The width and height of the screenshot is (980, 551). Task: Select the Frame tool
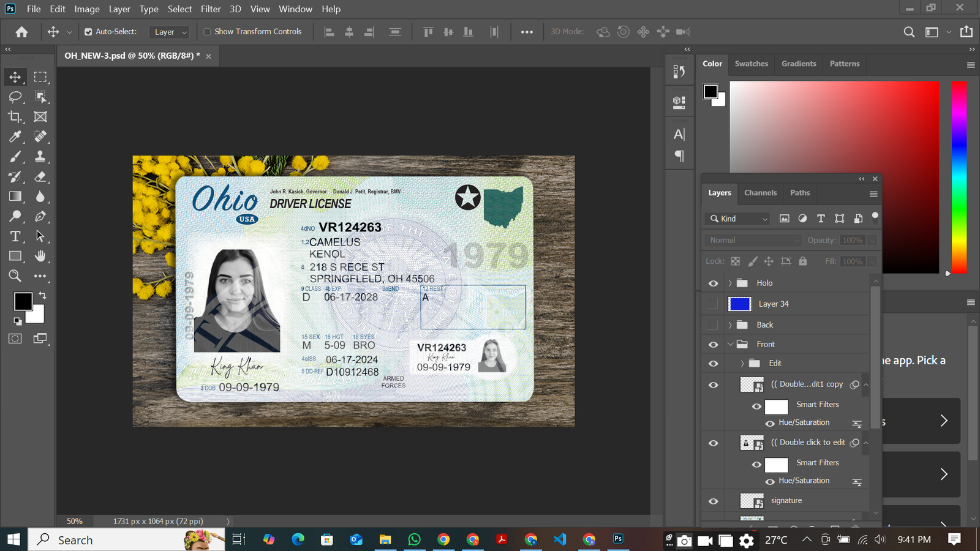(40, 116)
